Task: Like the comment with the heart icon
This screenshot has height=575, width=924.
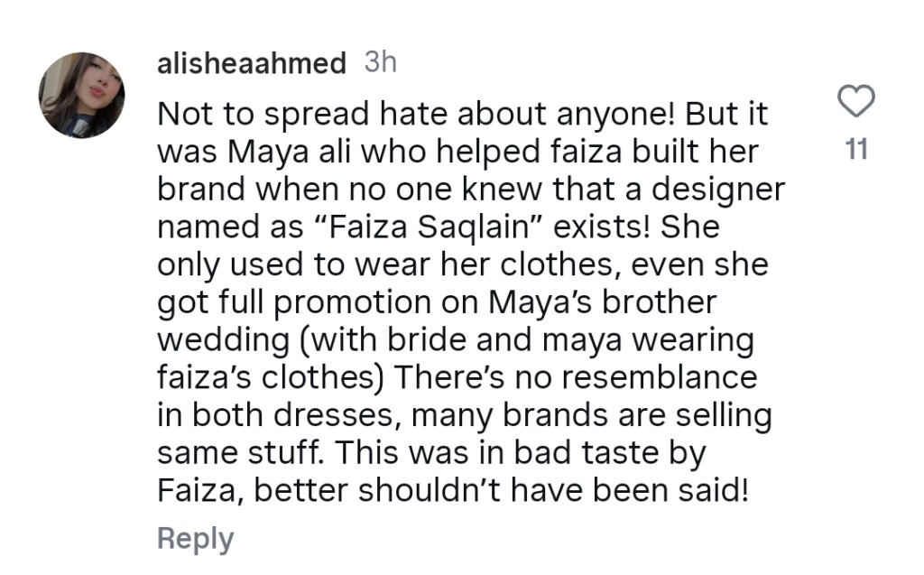Action: [x=857, y=102]
